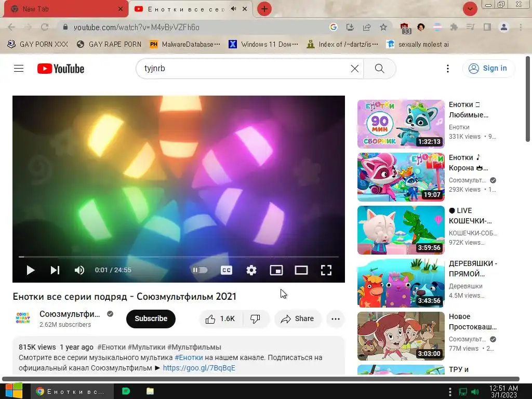
Task: Subscribe to the Союзмультфильм channel
Action: (x=151, y=318)
